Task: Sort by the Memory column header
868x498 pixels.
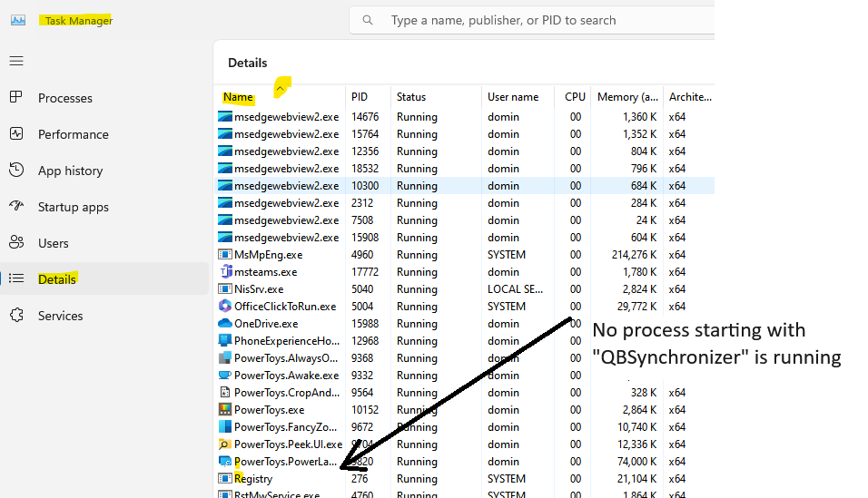Action: 627,97
